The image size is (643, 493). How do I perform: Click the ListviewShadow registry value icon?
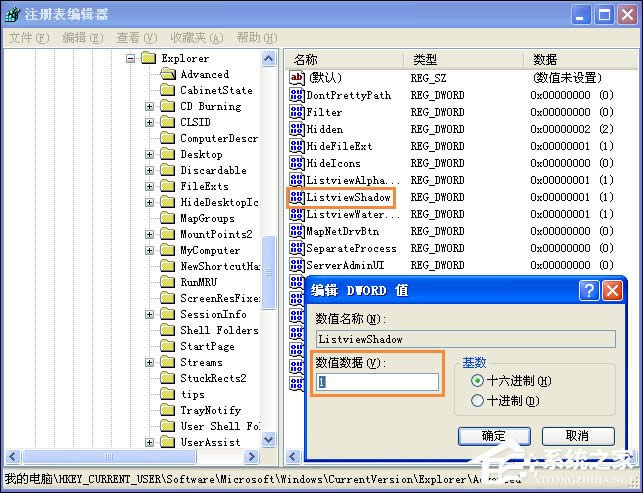296,197
